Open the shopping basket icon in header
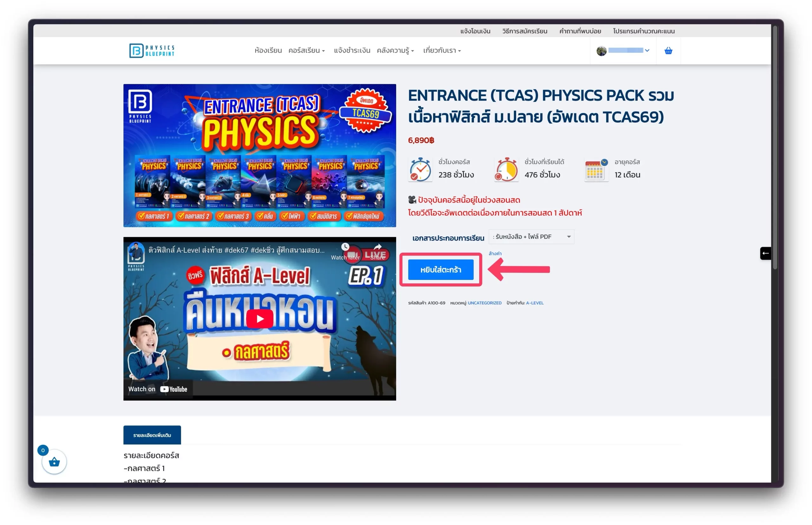Viewport: 812px width, 525px height. [668, 51]
